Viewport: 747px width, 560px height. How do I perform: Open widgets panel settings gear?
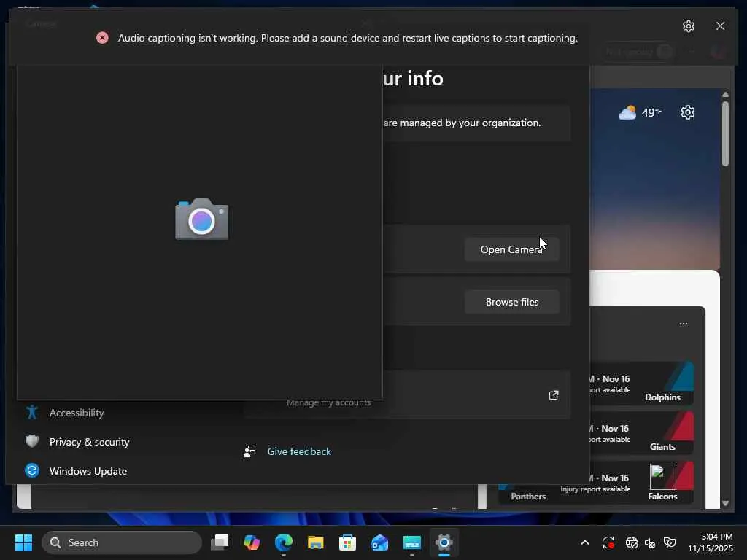[687, 112]
